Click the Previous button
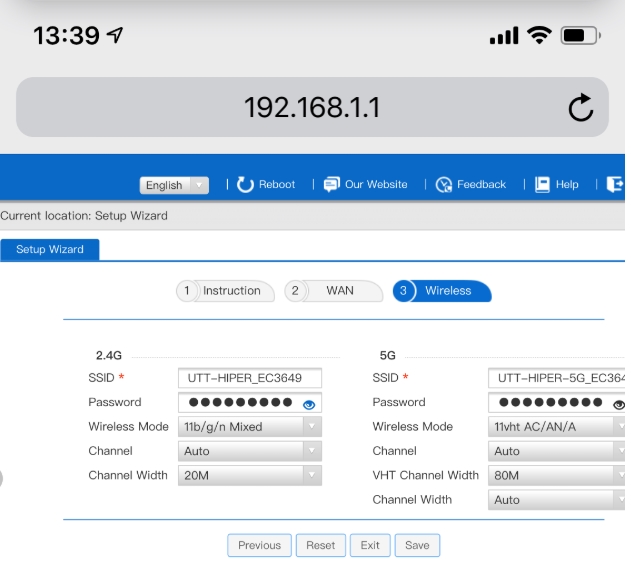The image size is (631, 565). pyautogui.click(x=259, y=545)
